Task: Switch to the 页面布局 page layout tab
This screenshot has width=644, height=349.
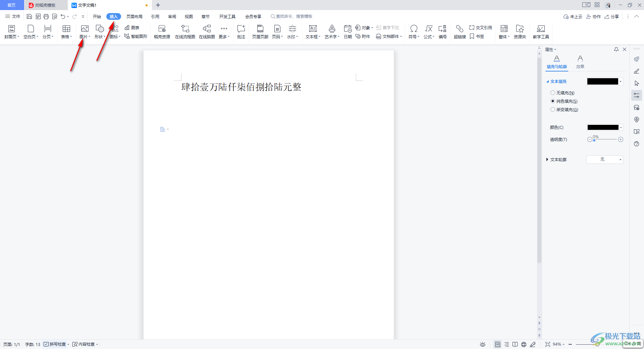Action: coord(135,16)
